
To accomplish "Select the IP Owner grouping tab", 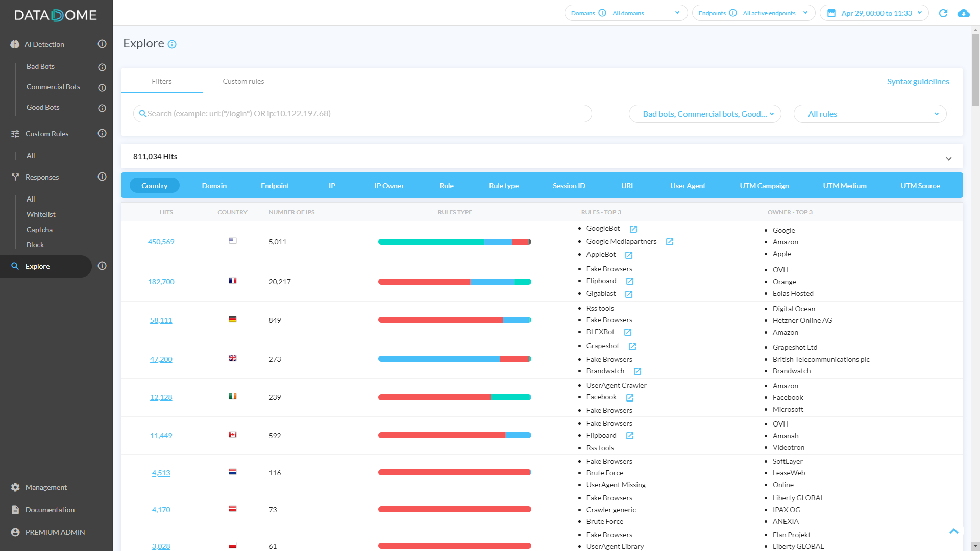I will click(389, 186).
